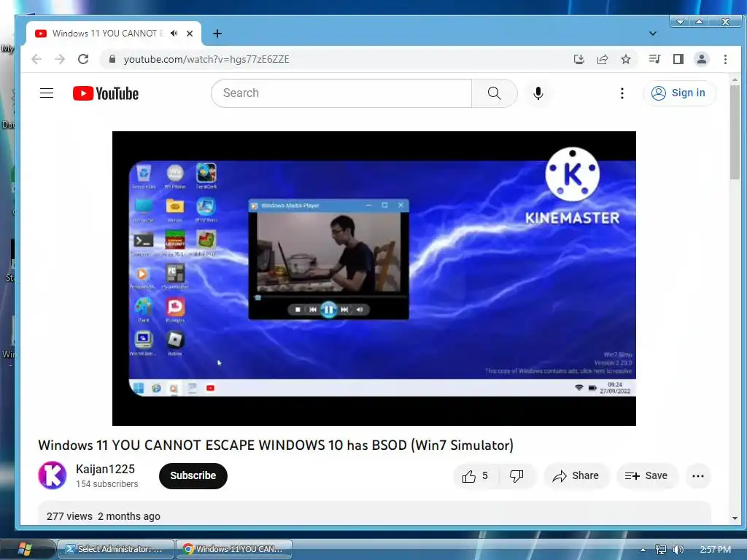
Task: Click the Share button
Action: 576,475
